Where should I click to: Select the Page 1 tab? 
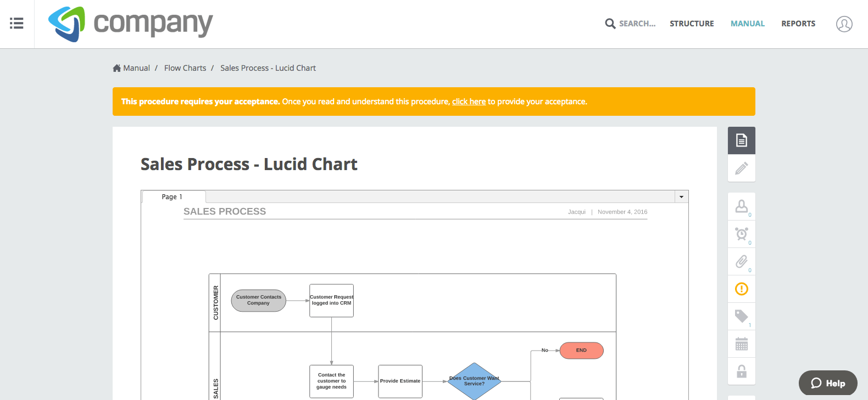(x=173, y=196)
